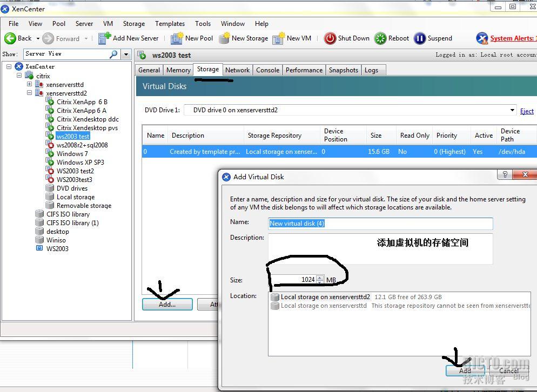Screen dimensions: 537x392
Task: Click the Size column header
Action: (375, 135)
